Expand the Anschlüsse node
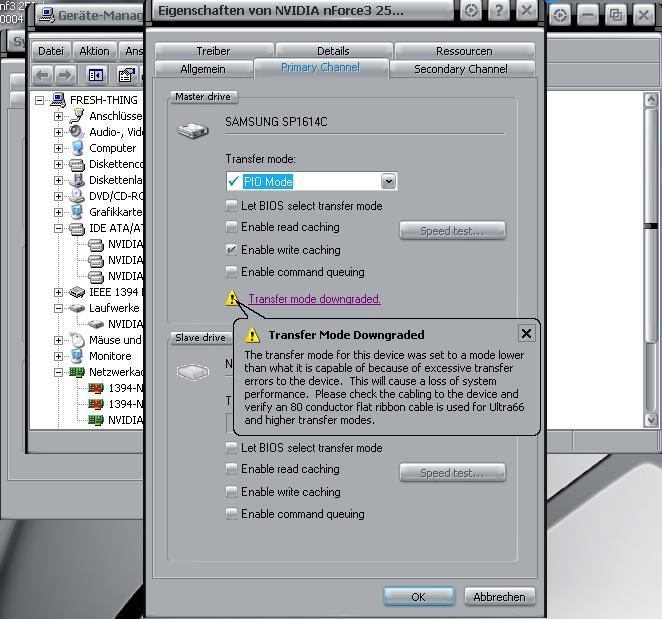Image resolution: width=662 pixels, height=619 pixels. point(58,116)
